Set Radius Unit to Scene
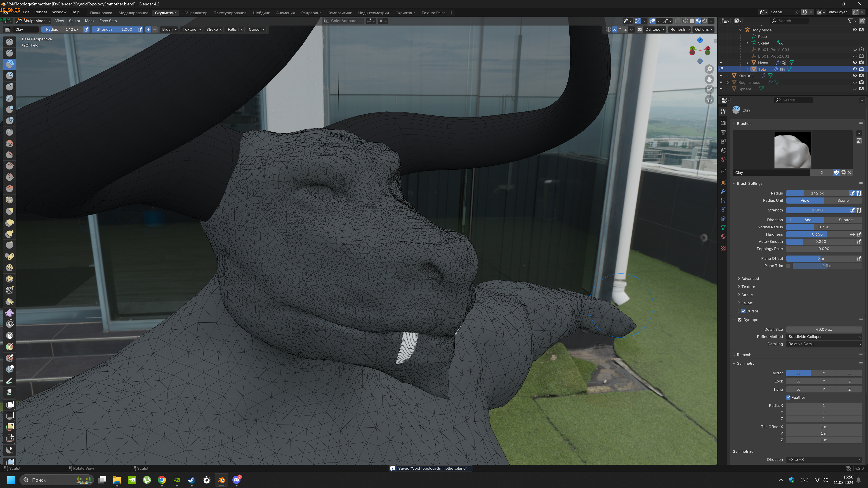Viewport: 868px width, 488px height. [843, 200]
